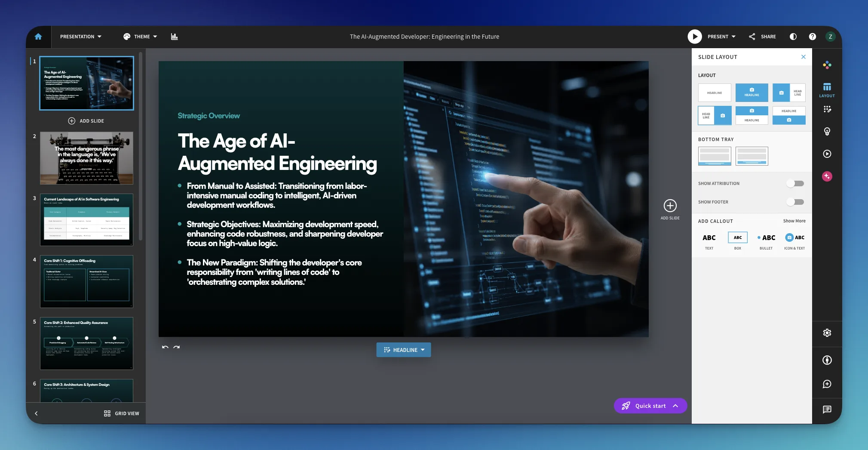Enable the Show Footer switch
This screenshot has width=868, height=450.
click(795, 202)
